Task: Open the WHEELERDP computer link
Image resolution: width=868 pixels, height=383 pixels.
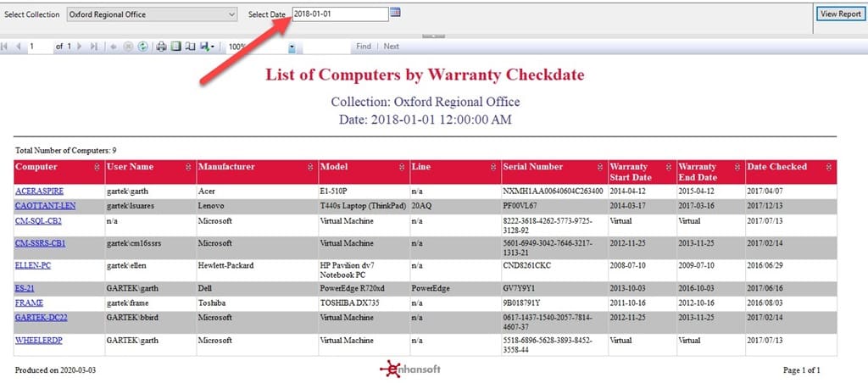Action: tap(38, 341)
